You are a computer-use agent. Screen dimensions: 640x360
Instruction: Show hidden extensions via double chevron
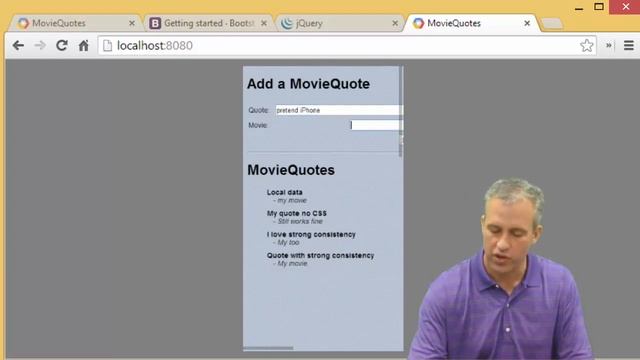(x=609, y=45)
